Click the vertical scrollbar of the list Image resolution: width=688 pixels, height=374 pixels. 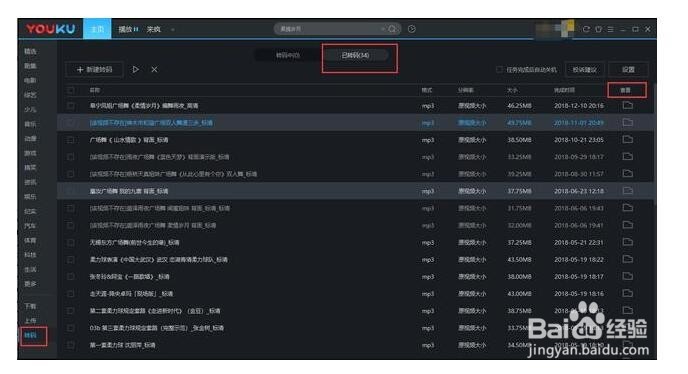coord(654,145)
